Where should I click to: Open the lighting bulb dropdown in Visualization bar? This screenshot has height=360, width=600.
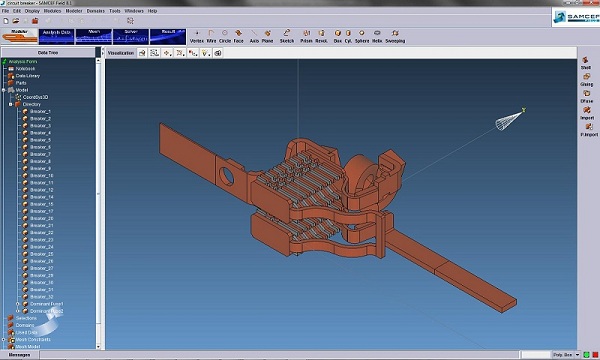coord(205,53)
